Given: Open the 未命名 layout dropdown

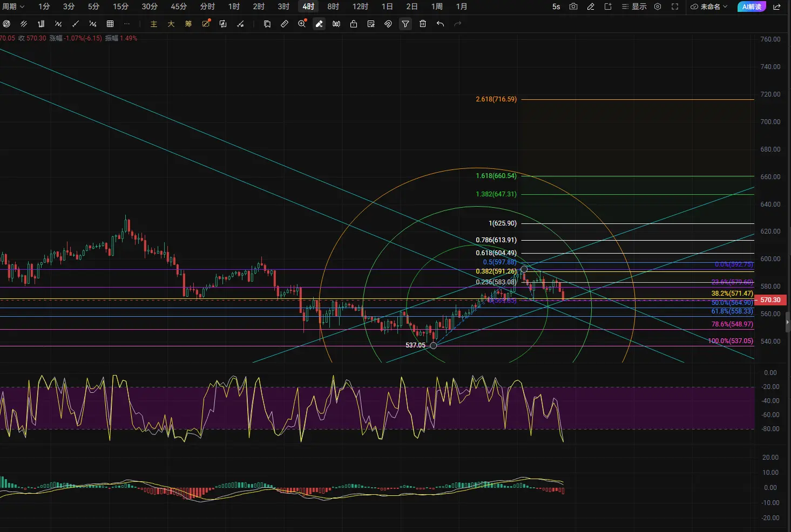Looking at the screenshot, I should click(709, 6).
